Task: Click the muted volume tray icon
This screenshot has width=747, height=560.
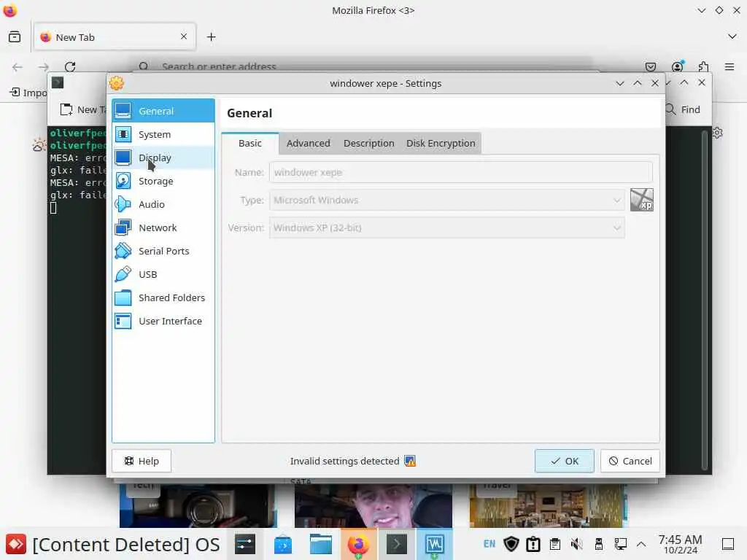Action: pos(576,544)
